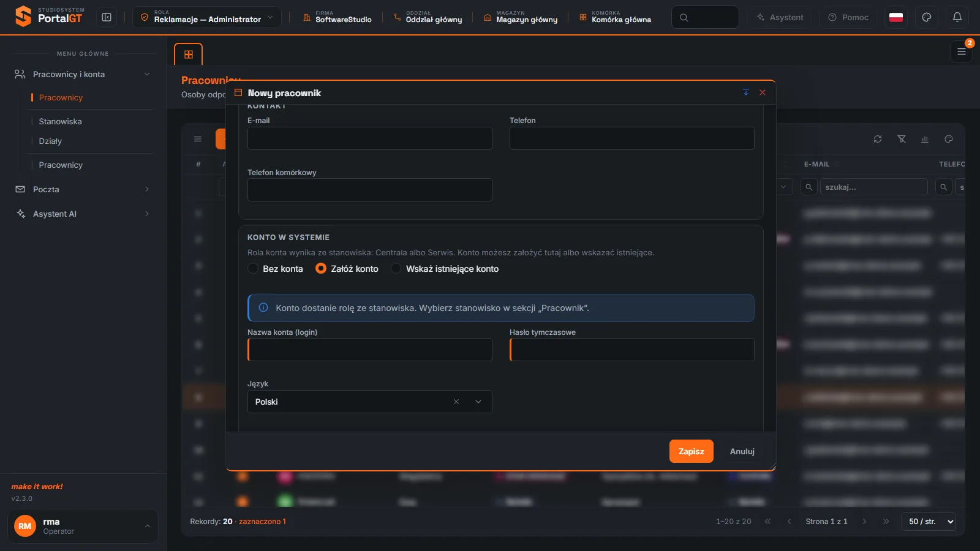980x551 pixels.
Task: Open Stanowiska in the sidebar
Action: pyautogui.click(x=60, y=121)
